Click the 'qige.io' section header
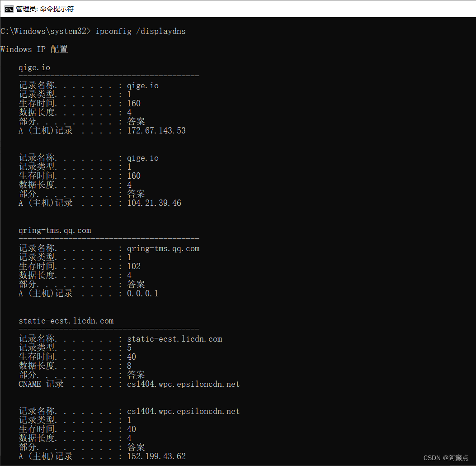 tap(34, 67)
